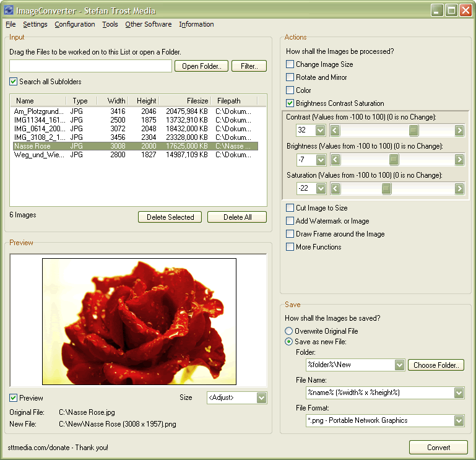Enable the Change Image Size checkbox
Viewport: 476px width, 460px height.
coord(290,64)
